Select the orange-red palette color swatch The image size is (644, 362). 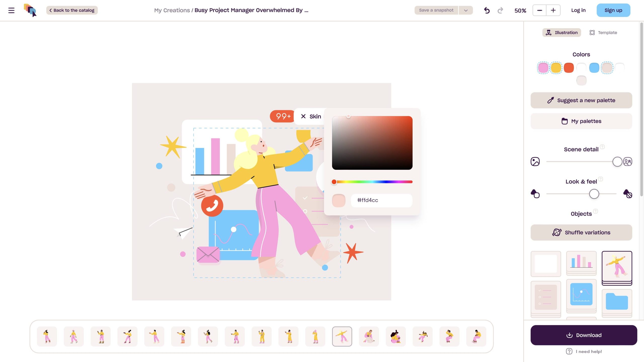click(569, 68)
